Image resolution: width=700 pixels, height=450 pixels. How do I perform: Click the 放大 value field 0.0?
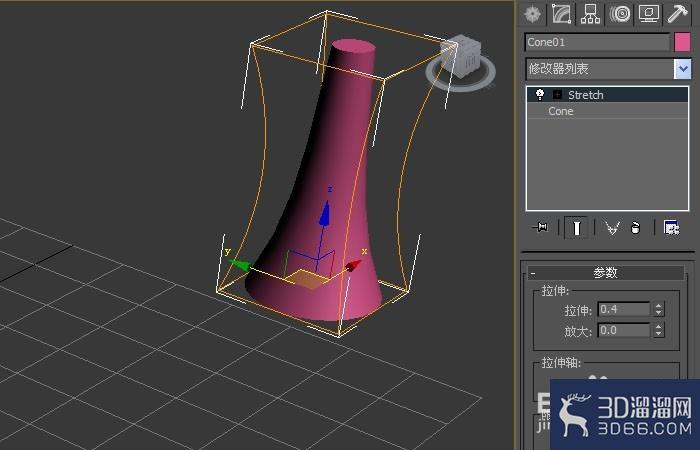click(624, 330)
